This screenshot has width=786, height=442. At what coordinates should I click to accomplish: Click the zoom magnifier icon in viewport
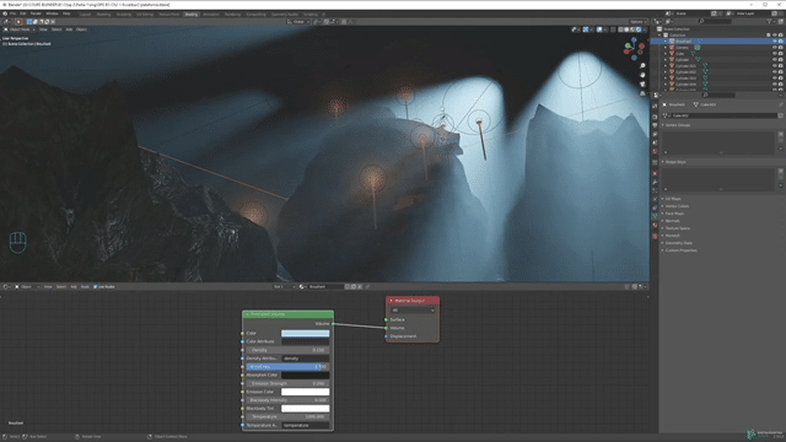click(642, 67)
